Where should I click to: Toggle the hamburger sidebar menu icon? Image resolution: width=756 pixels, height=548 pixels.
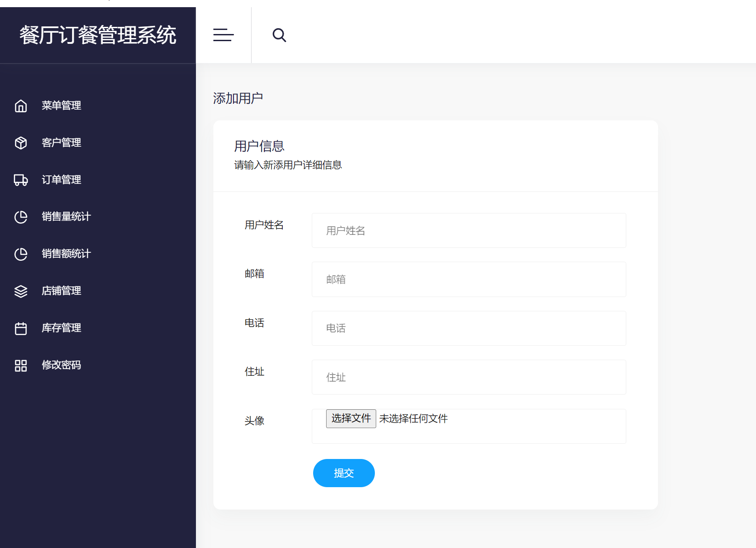pyautogui.click(x=223, y=35)
